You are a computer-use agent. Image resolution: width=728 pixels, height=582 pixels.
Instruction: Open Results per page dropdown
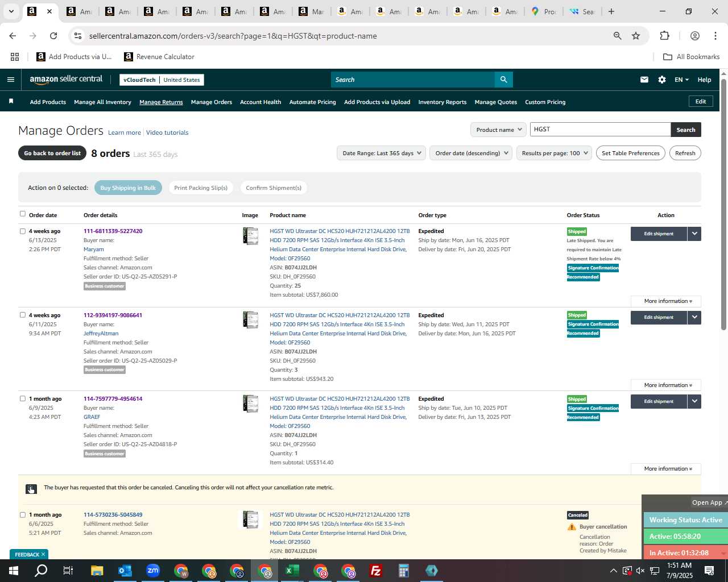coord(555,153)
